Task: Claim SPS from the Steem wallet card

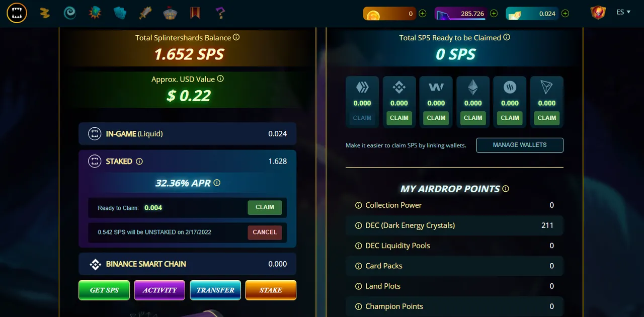Action: pos(510,118)
